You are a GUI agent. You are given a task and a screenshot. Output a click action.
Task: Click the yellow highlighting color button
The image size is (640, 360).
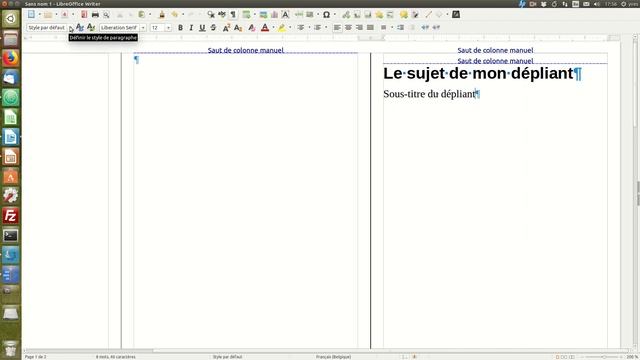[282, 27]
